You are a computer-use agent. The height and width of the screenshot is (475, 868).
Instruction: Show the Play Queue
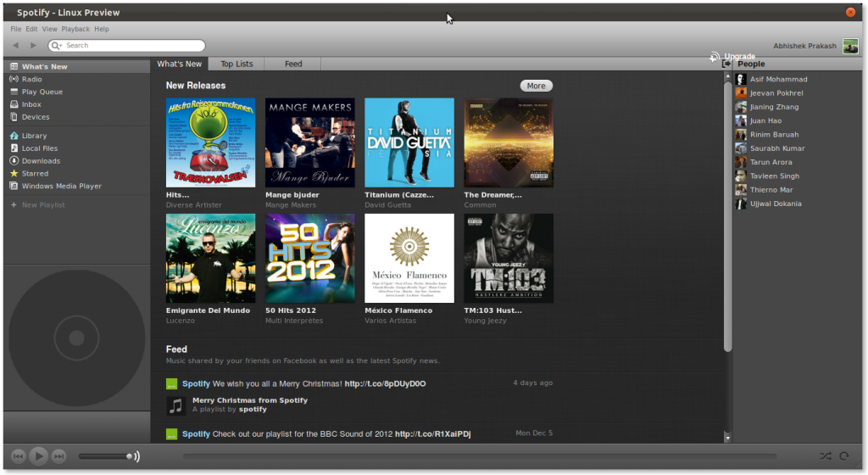(x=76, y=92)
